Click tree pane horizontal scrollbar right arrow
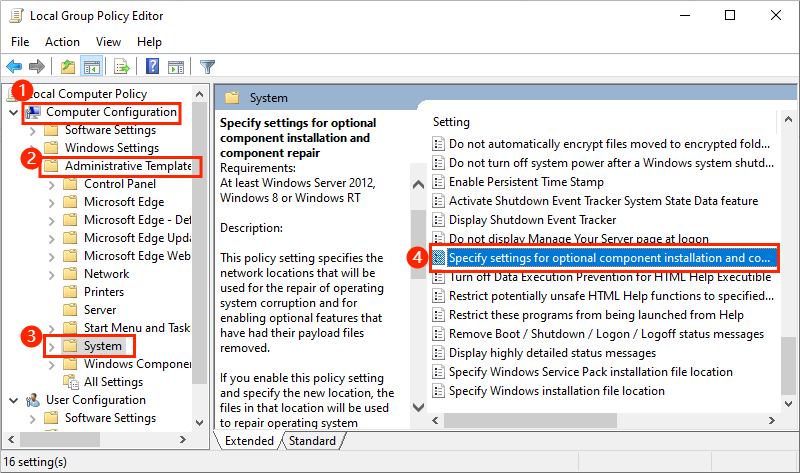This screenshot has width=800, height=473. [x=183, y=439]
